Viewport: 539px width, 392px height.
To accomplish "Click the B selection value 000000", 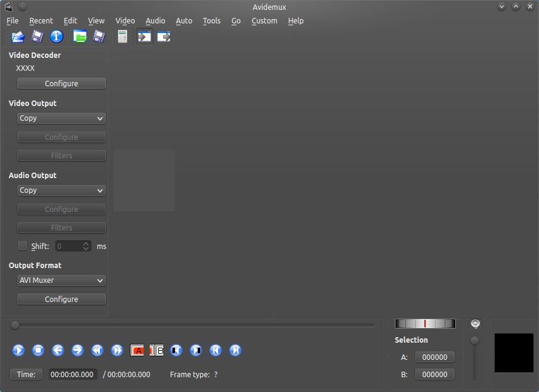I will pyautogui.click(x=434, y=375).
